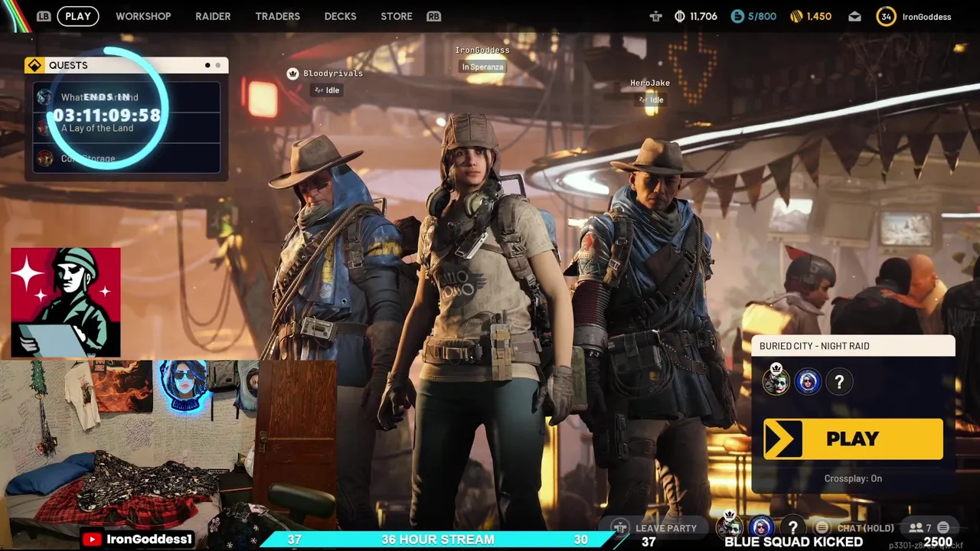Click the 11,706 coin balance
The height and width of the screenshot is (551, 980).
[x=704, y=16]
